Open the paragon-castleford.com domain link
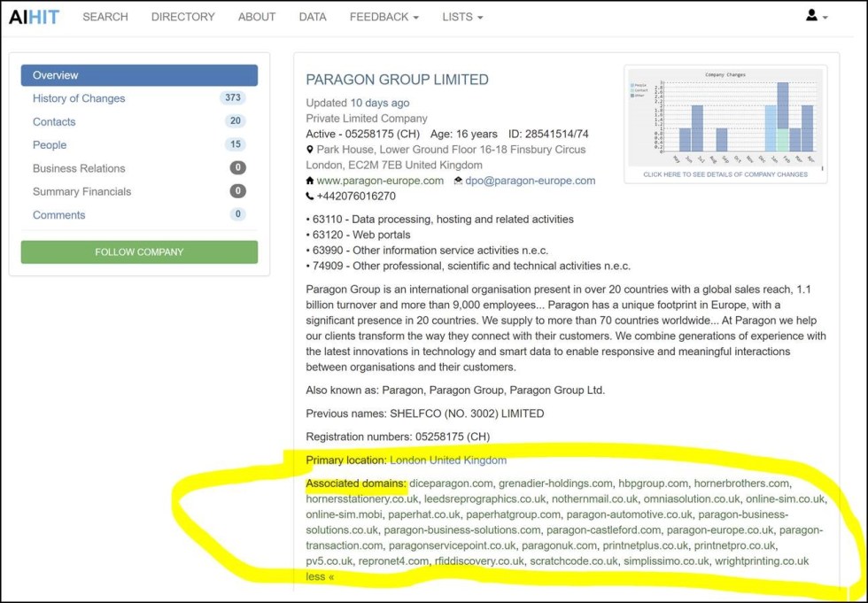 pos(603,530)
